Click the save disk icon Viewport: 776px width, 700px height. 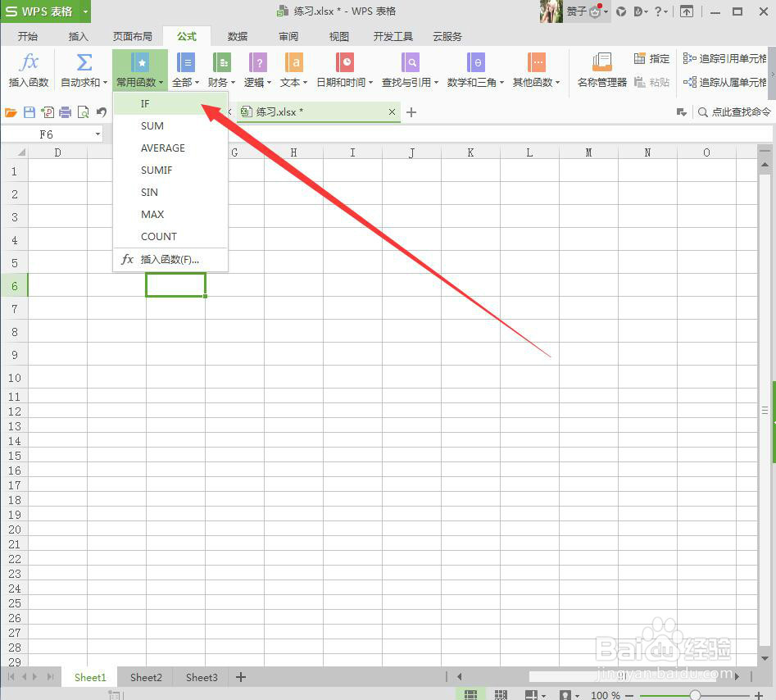29,112
